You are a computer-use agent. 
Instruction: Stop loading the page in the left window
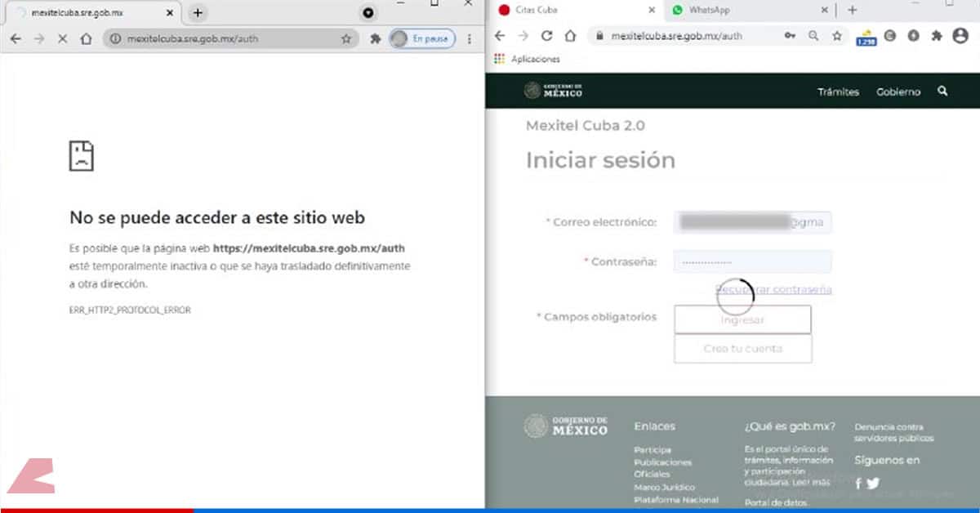click(x=62, y=38)
